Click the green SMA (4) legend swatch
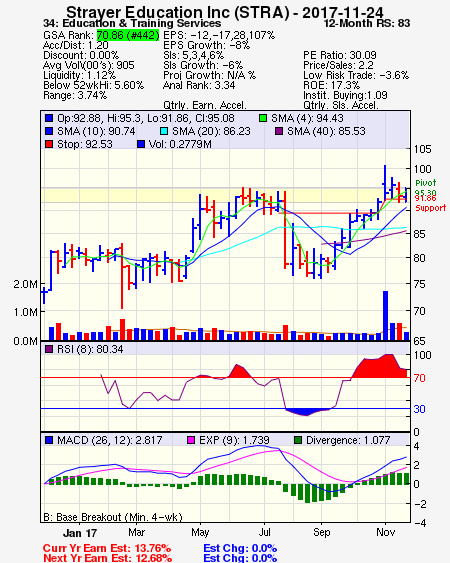 (x=263, y=118)
